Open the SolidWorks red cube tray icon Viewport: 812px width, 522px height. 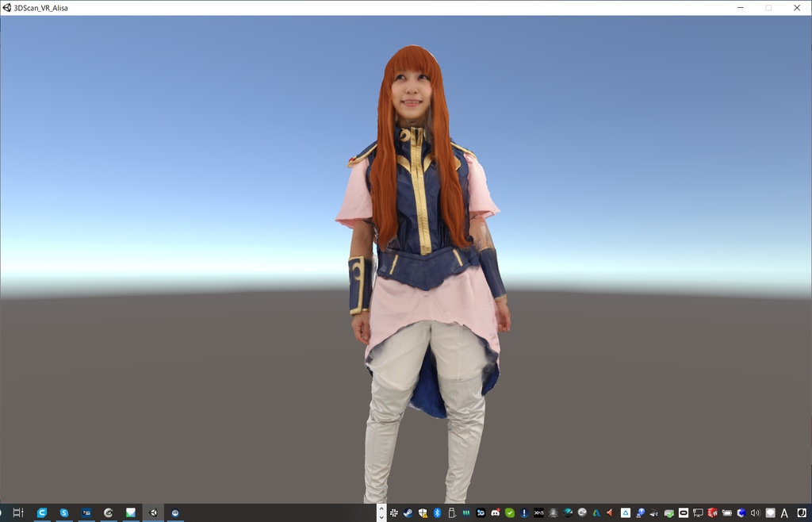pyautogui.click(x=713, y=512)
